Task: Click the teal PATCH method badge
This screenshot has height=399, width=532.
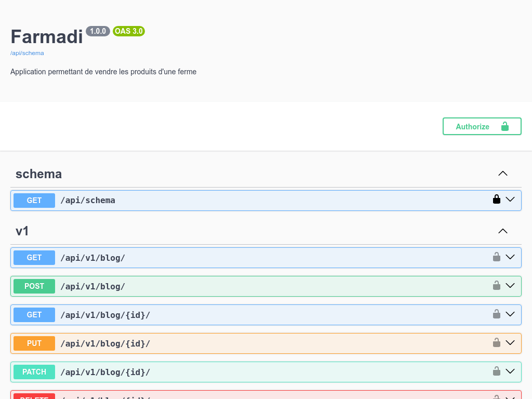Action: pyautogui.click(x=34, y=372)
